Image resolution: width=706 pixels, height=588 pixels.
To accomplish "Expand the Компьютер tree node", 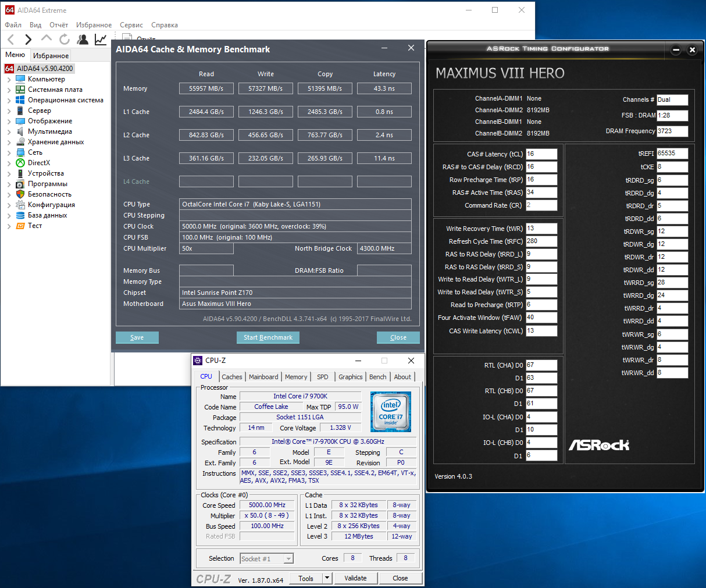I will (x=9, y=79).
